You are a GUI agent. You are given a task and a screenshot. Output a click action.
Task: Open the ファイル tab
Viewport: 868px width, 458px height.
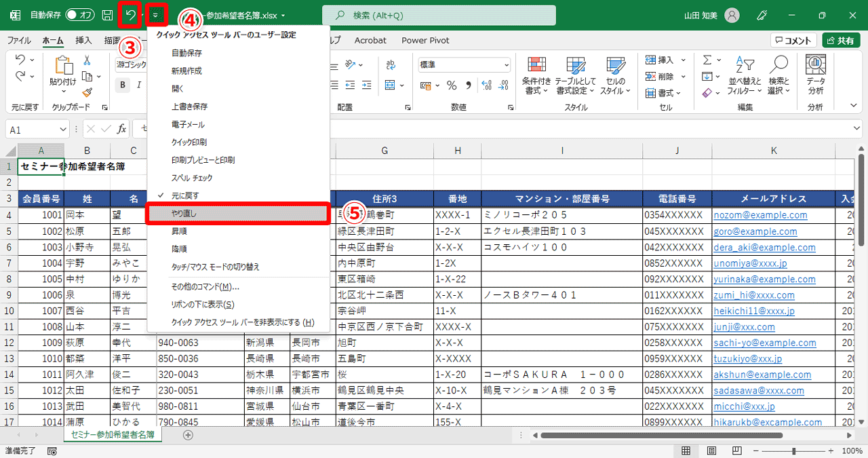point(19,41)
